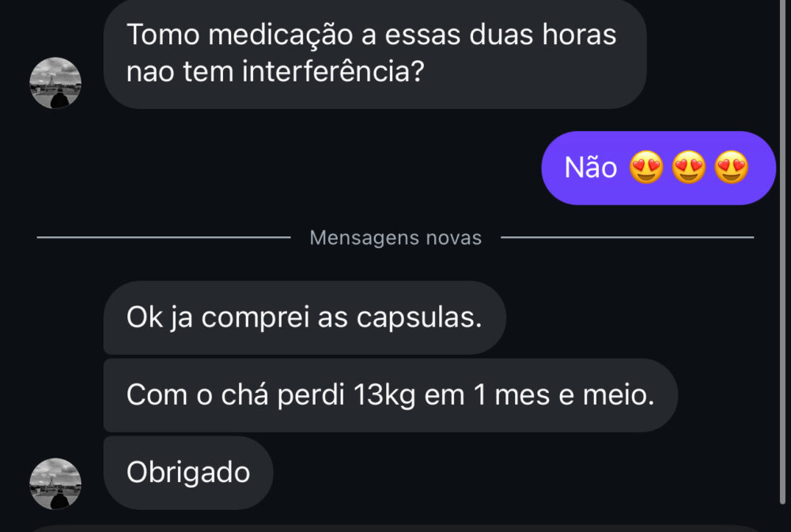
Task: Select the "Ok ja comprei as capsulas." message
Action: 304,318
